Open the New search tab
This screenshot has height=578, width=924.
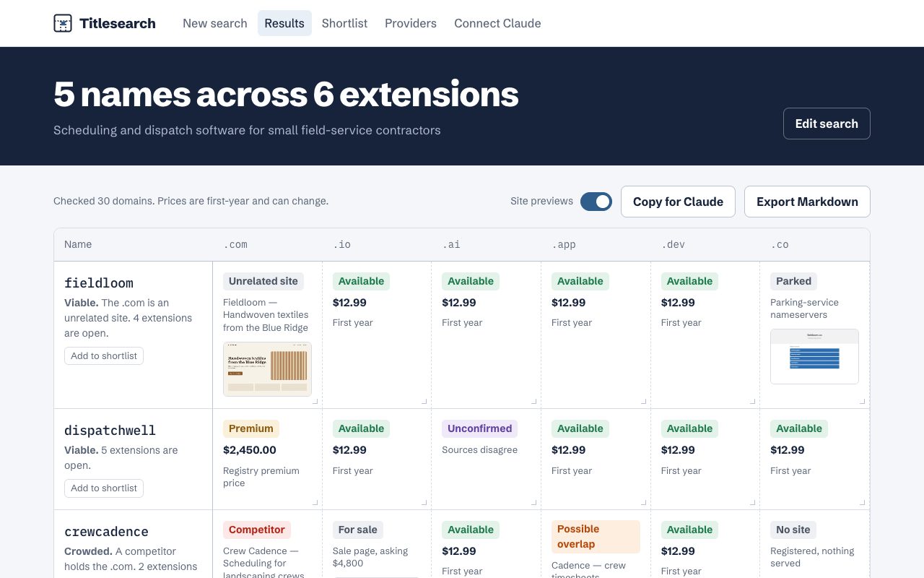click(215, 23)
